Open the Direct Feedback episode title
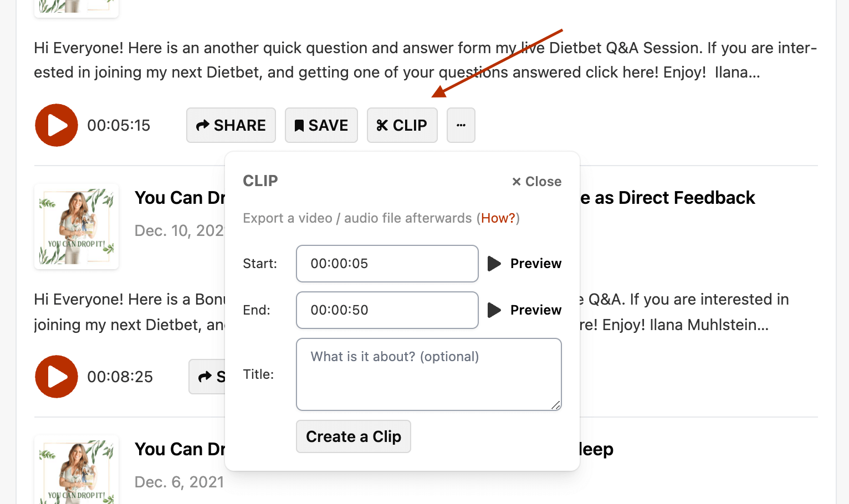The width and height of the screenshot is (849, 504). [x=667, y=198]
